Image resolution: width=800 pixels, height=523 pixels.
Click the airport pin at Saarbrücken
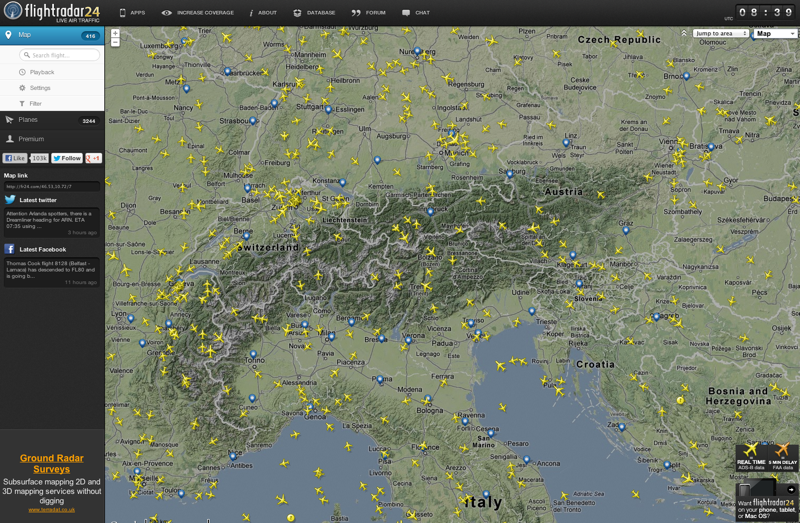tap(227, 71)
